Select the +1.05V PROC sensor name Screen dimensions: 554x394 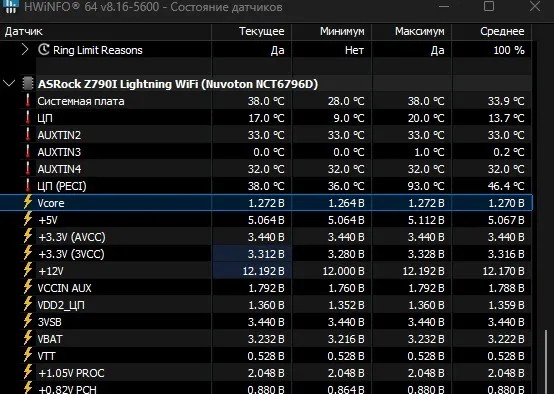tap(71, 373)
